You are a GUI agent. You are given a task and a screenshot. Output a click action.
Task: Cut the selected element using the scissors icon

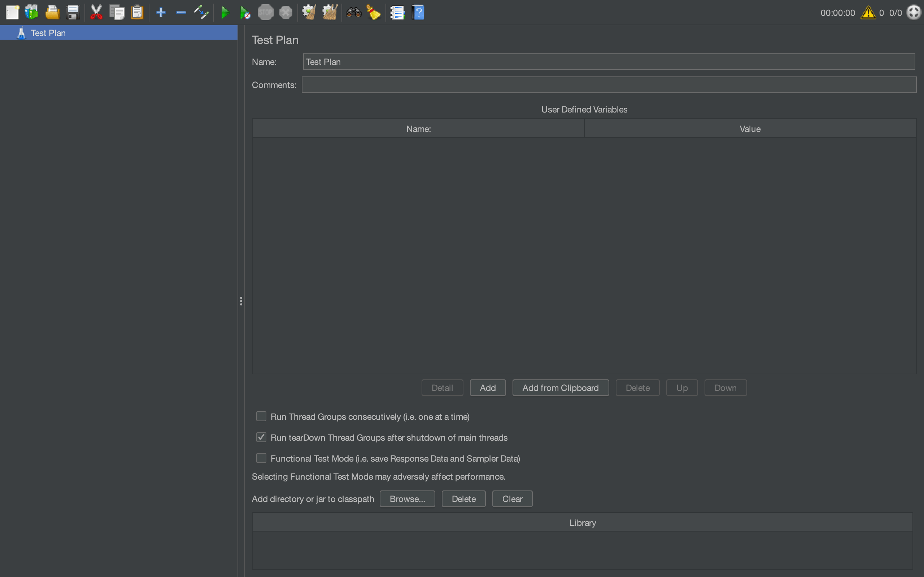[x=96, y=12]
